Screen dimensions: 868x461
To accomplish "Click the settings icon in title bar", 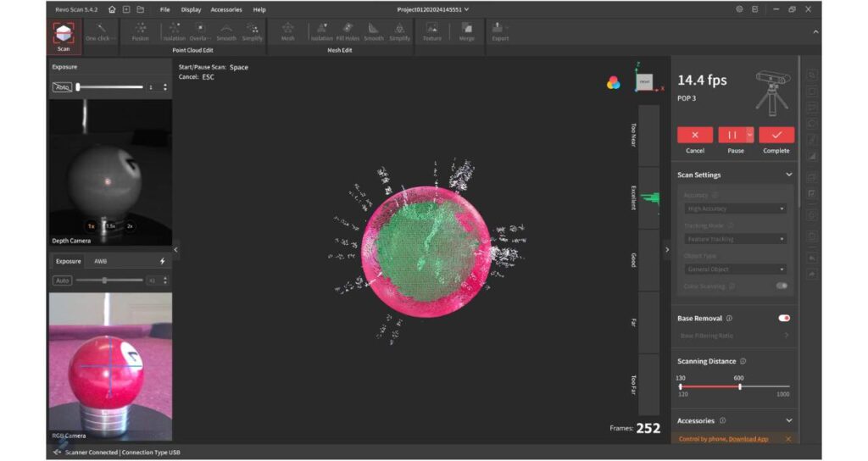I will 739,9.
